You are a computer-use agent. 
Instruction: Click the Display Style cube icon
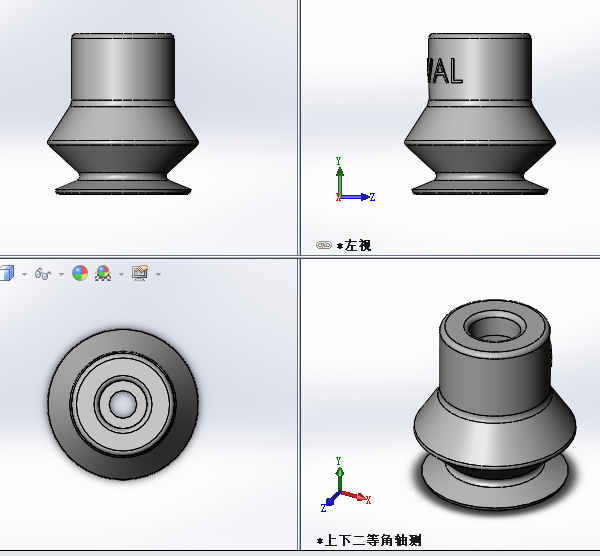pos(7,273)
